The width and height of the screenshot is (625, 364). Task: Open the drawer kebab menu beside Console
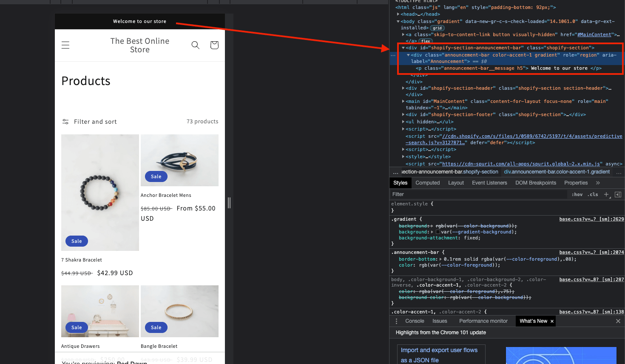396,321
